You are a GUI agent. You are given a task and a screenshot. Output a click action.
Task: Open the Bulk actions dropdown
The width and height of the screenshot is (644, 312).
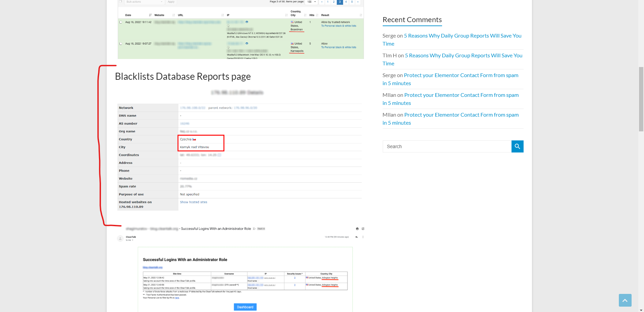tap(144, 2)
